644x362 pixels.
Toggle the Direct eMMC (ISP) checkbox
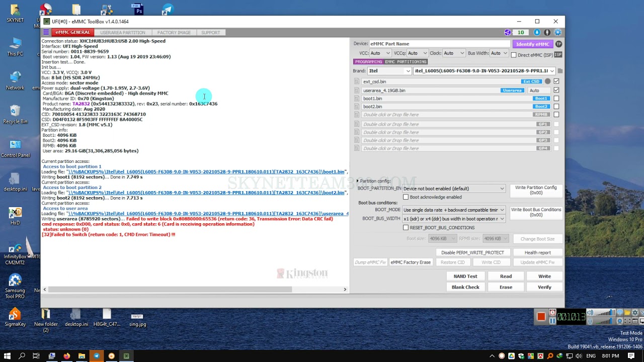pos(514,55)
